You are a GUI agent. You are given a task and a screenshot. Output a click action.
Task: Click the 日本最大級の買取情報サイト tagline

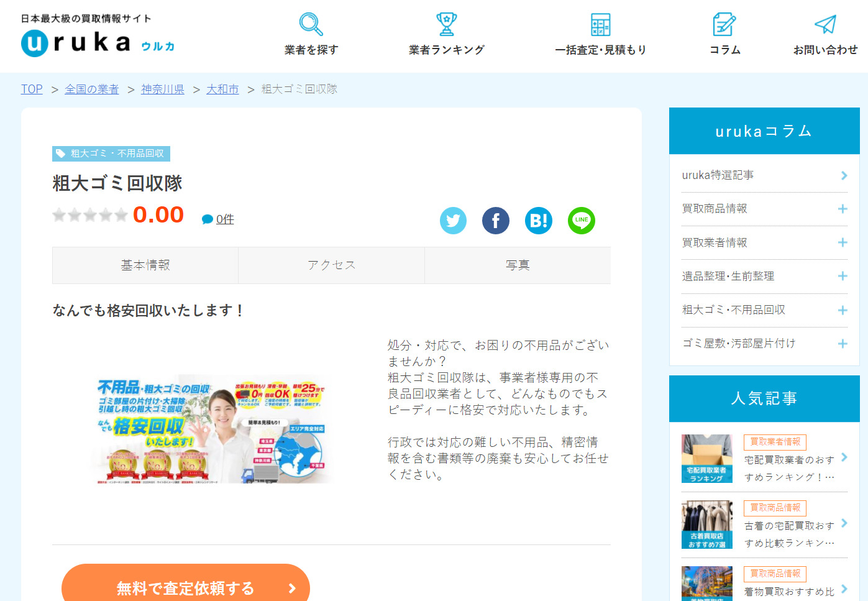pyautogui.click(x=86, y=19)
